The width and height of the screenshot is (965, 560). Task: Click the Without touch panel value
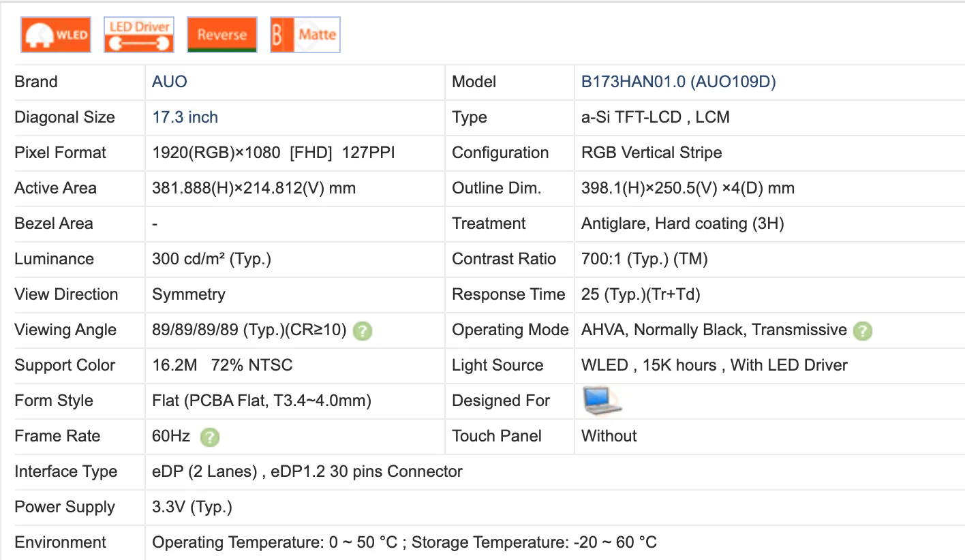click(x=609, y=436)
